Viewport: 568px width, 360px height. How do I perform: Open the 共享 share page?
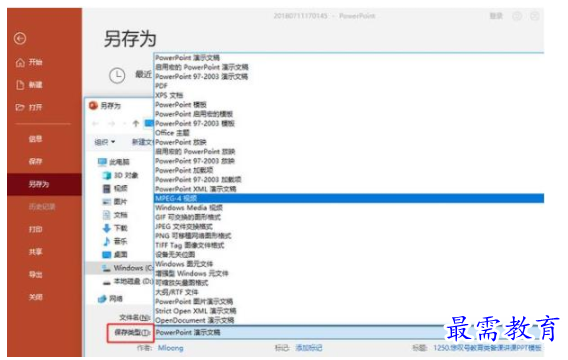36,252
